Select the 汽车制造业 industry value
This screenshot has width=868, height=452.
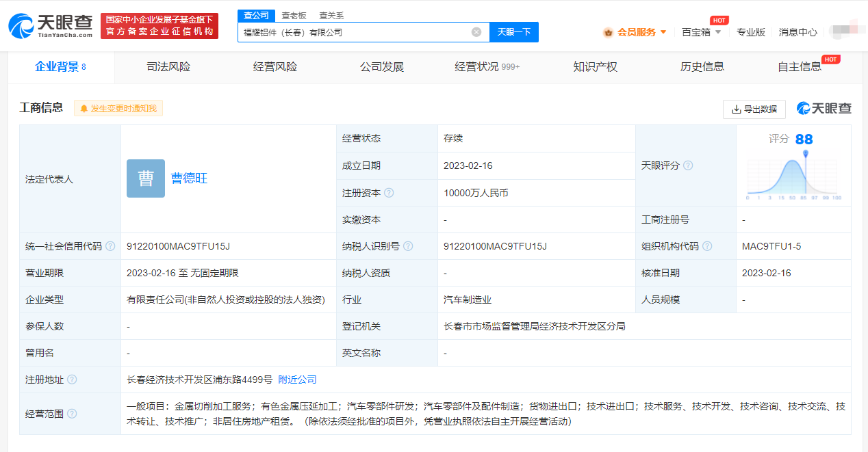(468, 300)
